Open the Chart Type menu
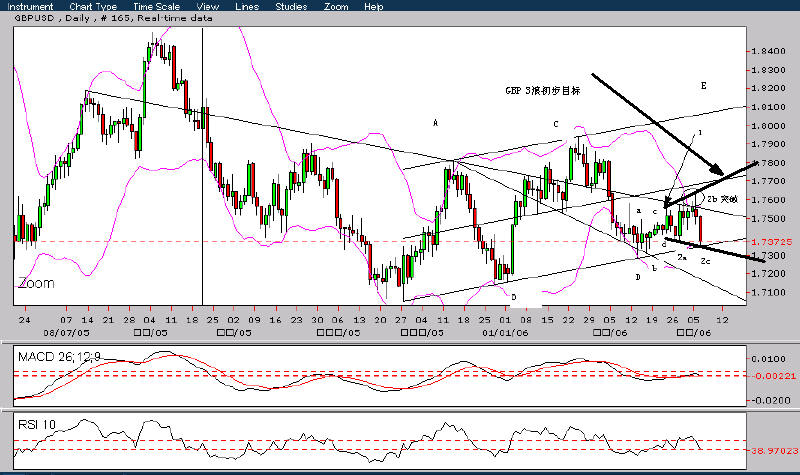This screenshot has height=475, width=800. (93, 7)
